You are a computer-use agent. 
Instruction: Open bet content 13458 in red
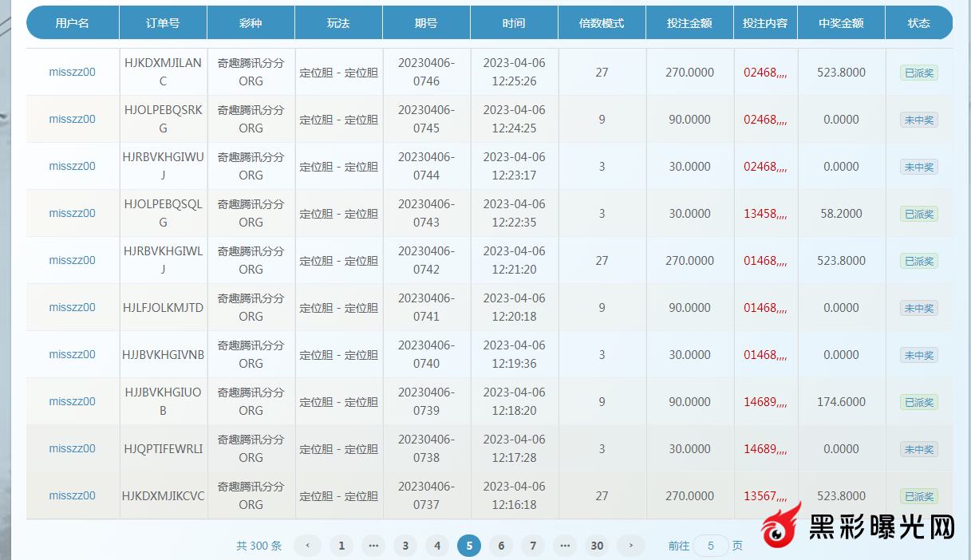(765, 213)
